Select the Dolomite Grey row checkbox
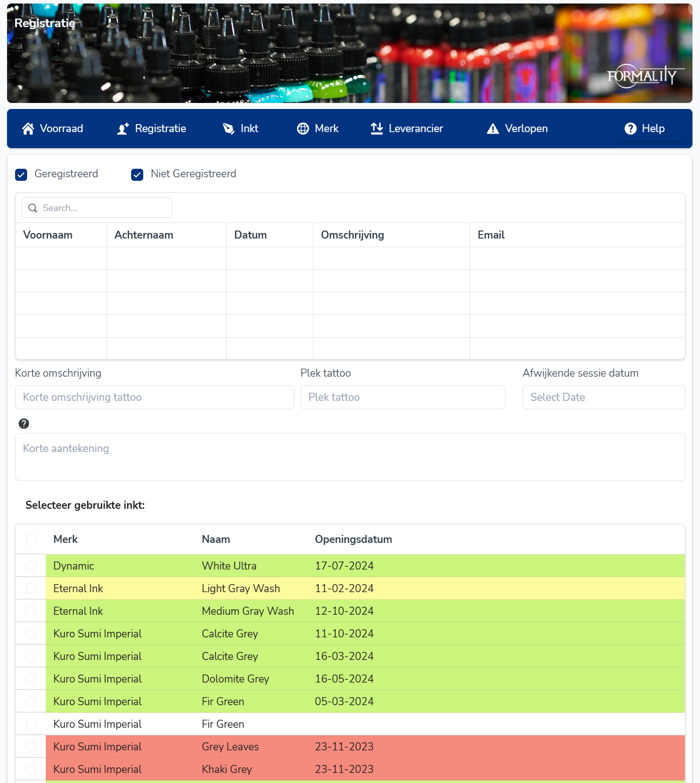Screen dimensions: 700x783 [x=31, y=679]
